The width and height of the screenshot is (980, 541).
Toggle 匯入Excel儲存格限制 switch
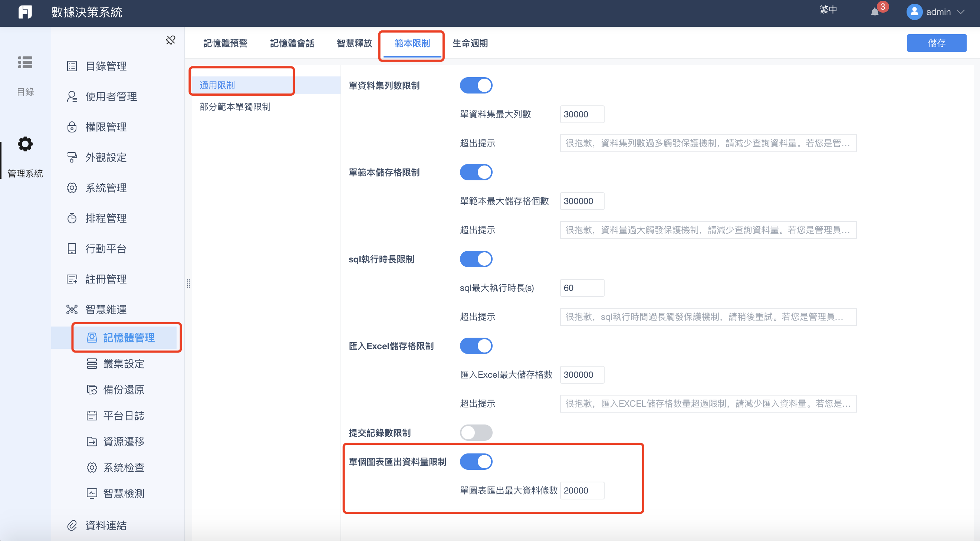(476, 346)
